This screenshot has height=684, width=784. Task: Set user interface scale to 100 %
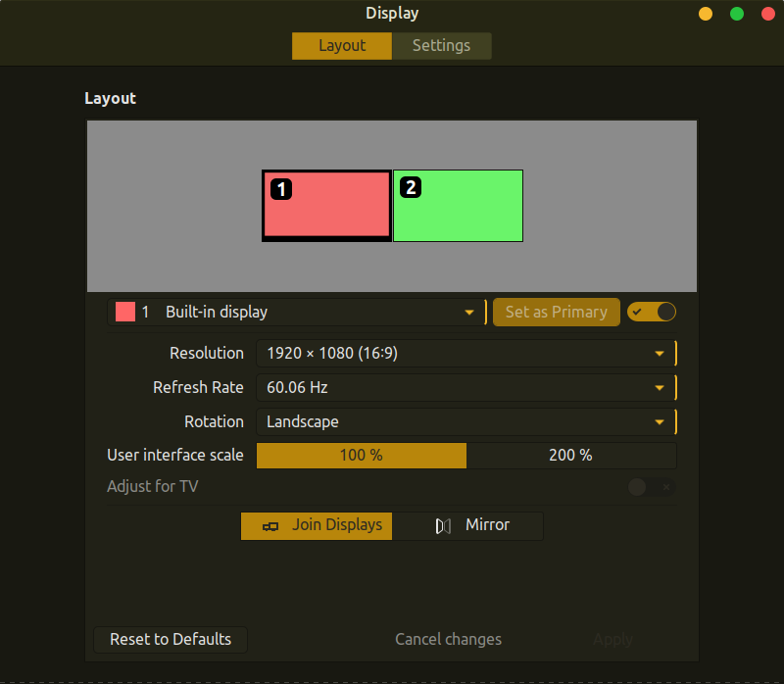(x=362, y=455)
